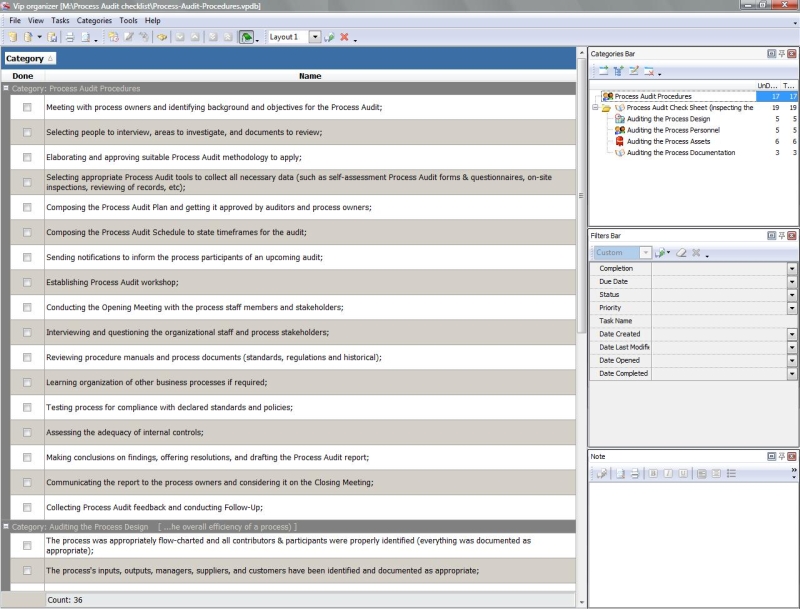
Task: Click the first icon in Categories Bar toolbar
Action: click(x=603, y=71)
